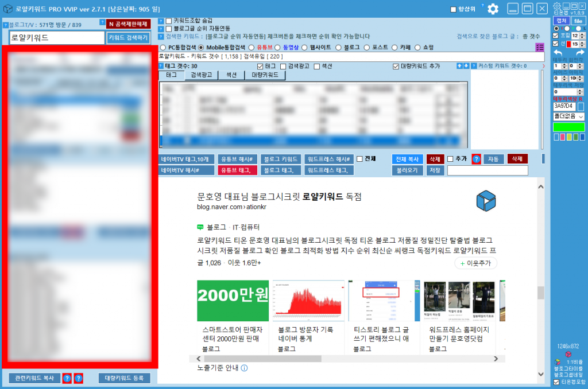Screen dimensions: 588x389
Task: Open settings gear in Royal Keyword title bar
Action: (493, 9)
